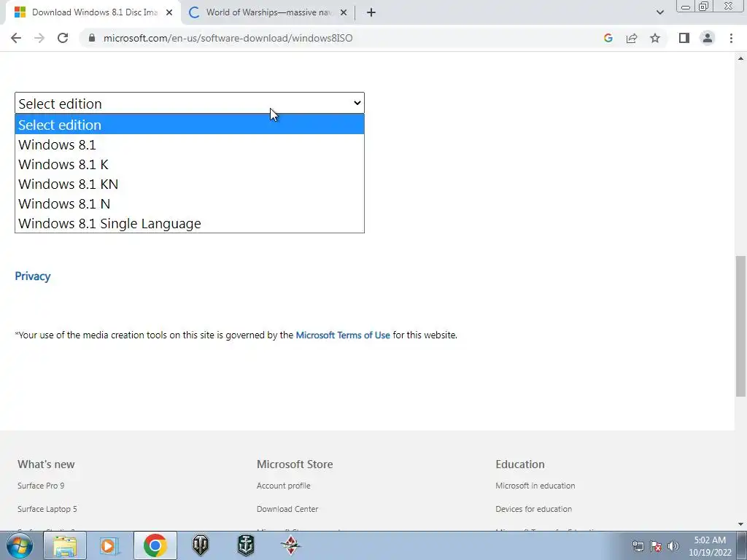Reload the current page

63,38
